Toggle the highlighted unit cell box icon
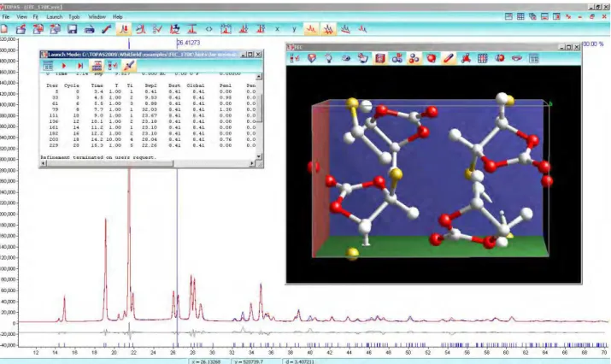This screenshot has height=364, width=611. click(380, 58)
